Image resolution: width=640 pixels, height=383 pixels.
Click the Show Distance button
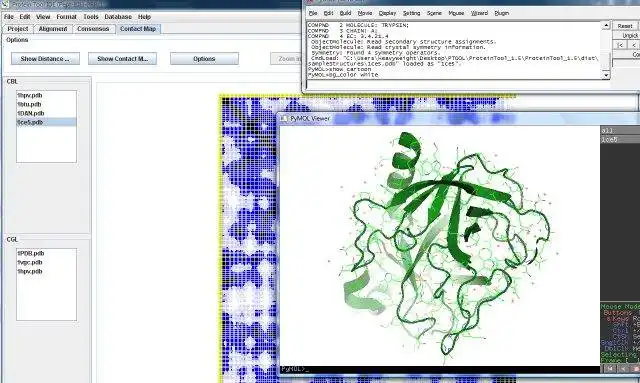click(x=45, y=59)
